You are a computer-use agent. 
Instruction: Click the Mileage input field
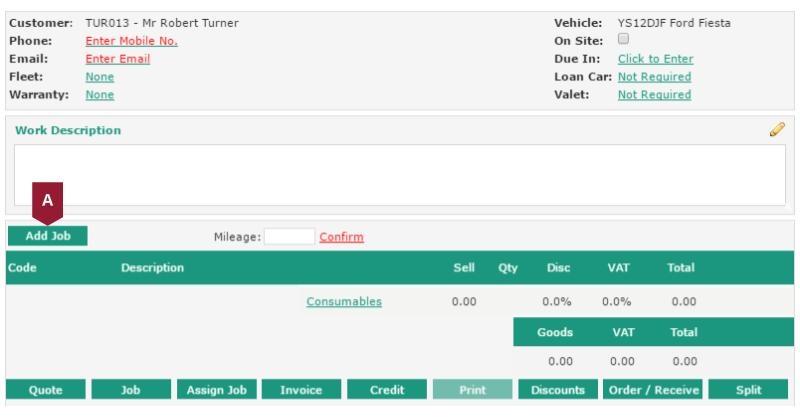(289, 237)
